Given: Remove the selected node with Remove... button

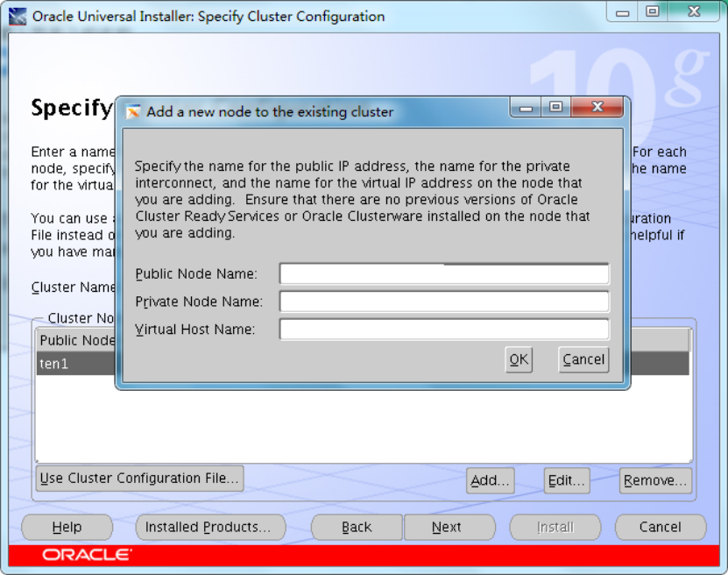Looking at the screenshot, I should (655, 480).
